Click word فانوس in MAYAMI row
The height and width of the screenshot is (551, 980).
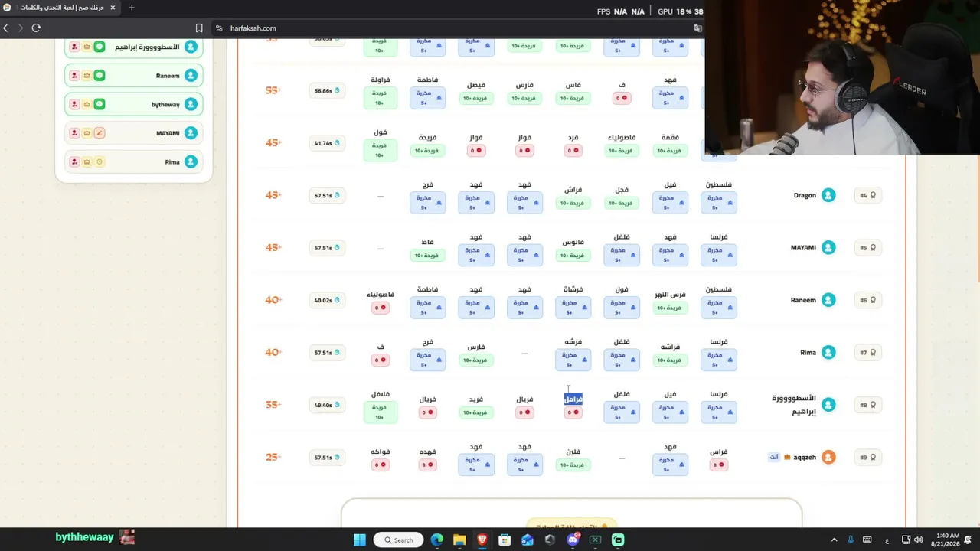coord(573,242)
